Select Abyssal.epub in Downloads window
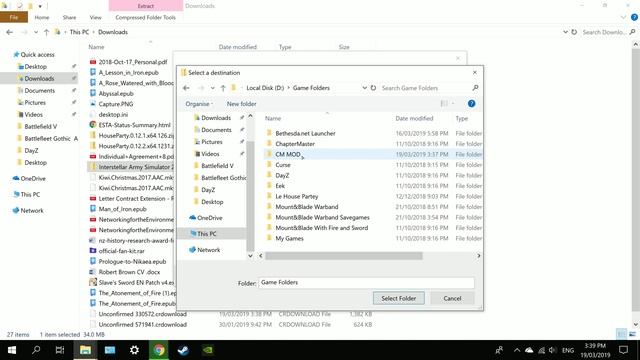 pyautogui.click(x=116, y=93)
